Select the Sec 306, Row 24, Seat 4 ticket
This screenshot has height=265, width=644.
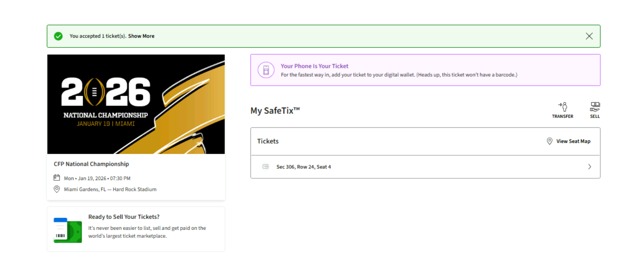pos(304,167)
